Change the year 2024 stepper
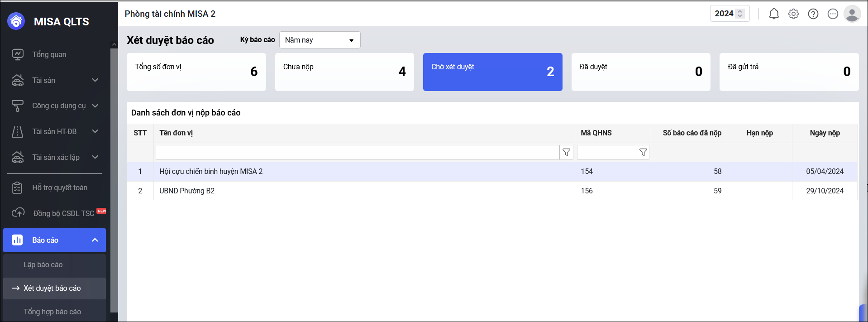The image size is (868, 322). coord(740,14)
